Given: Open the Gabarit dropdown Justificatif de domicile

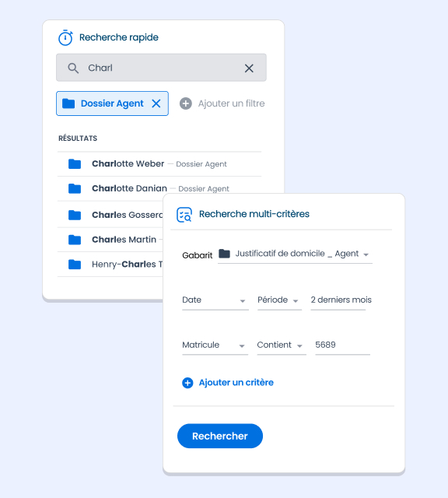Looking at the screenshot, I should coord(295,254).
